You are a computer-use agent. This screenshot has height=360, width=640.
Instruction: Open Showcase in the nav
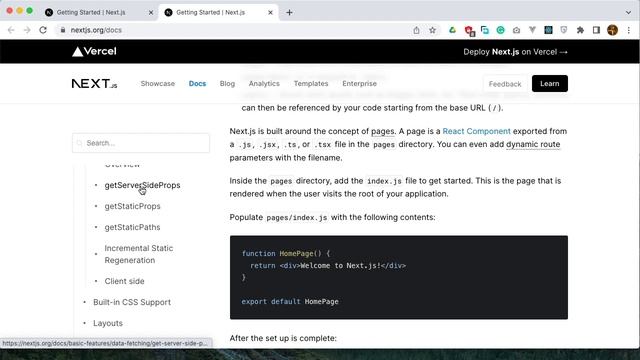pyautogui.click(x=158, y=84)
